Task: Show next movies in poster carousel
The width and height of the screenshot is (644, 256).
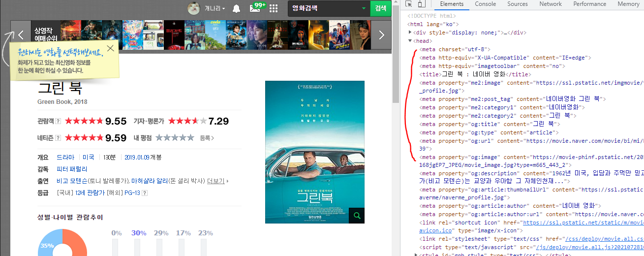Action: (381, 35)
